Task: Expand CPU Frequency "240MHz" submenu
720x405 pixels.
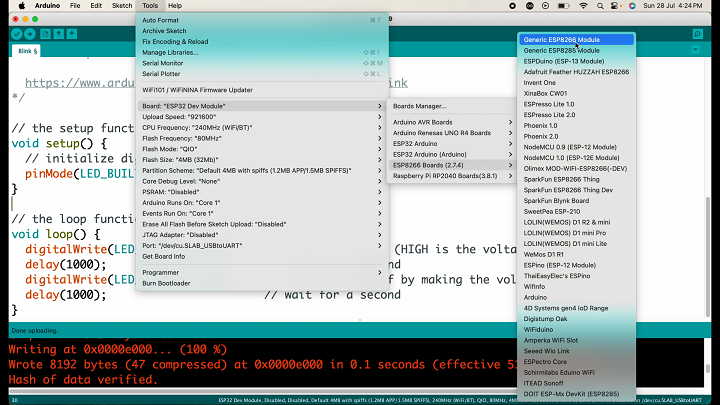Action: pos(262,127)
